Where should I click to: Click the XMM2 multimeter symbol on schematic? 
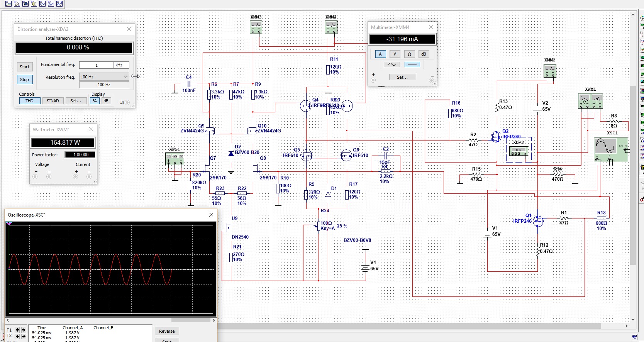(x=550, y=71)
